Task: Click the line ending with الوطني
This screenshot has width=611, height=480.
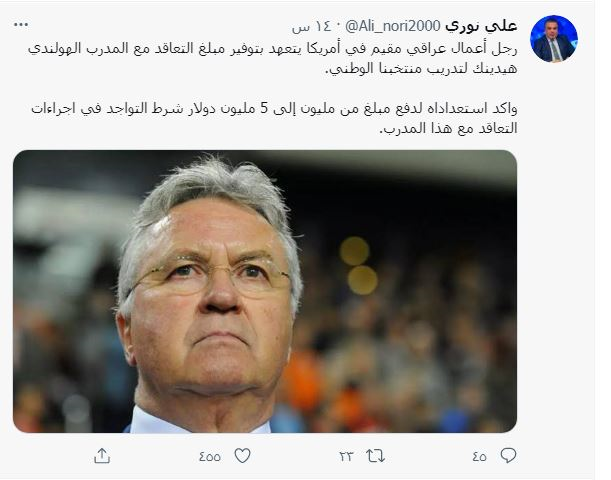Action: coord(421,69)
